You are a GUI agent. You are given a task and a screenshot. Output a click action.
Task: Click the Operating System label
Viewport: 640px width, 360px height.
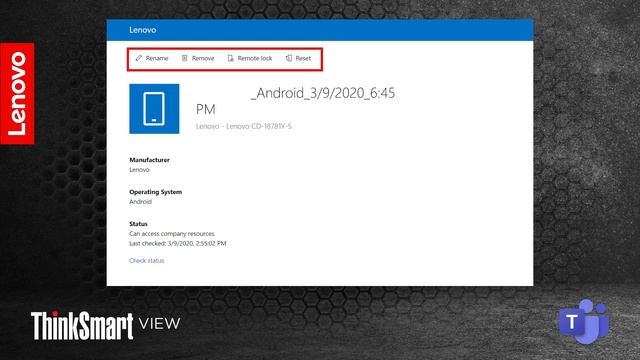coord(156,192)
